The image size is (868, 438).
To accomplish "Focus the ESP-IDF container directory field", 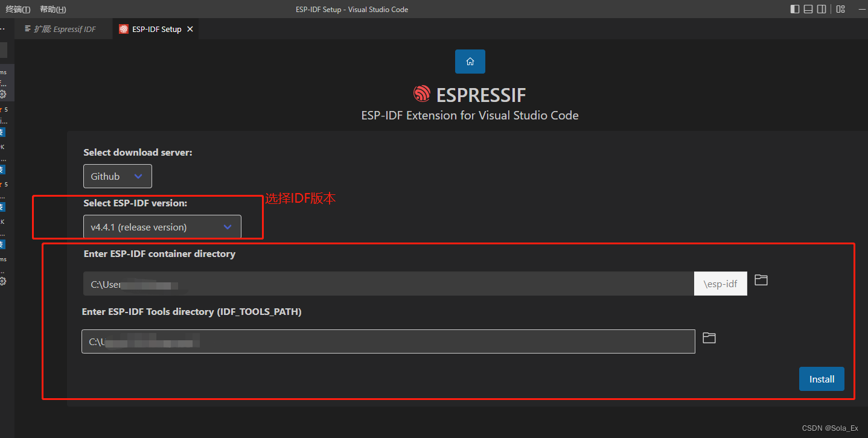I will tap(389, 284).
